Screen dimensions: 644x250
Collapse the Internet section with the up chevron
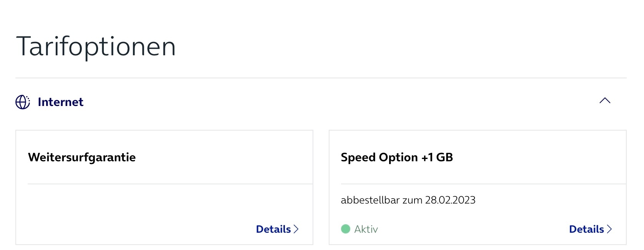(605, 101)
